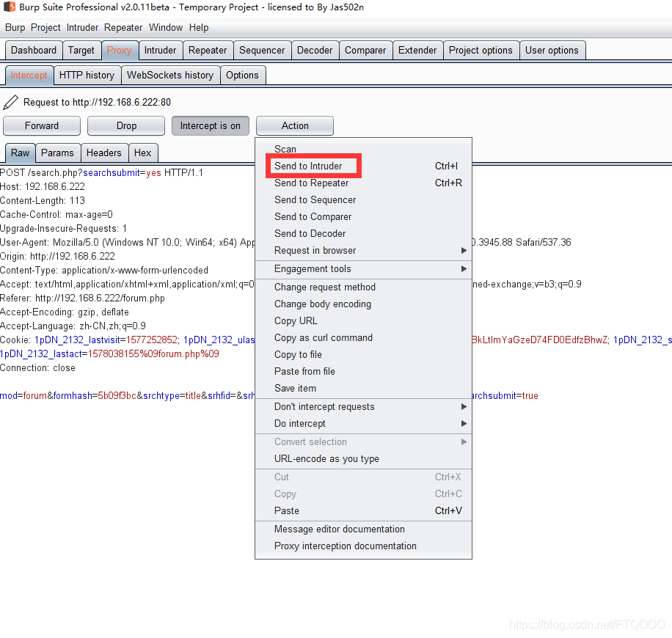Choose Scan from the context menu
Image resolution: width=672 pixels, height=638 pixels.
[363, 149]
